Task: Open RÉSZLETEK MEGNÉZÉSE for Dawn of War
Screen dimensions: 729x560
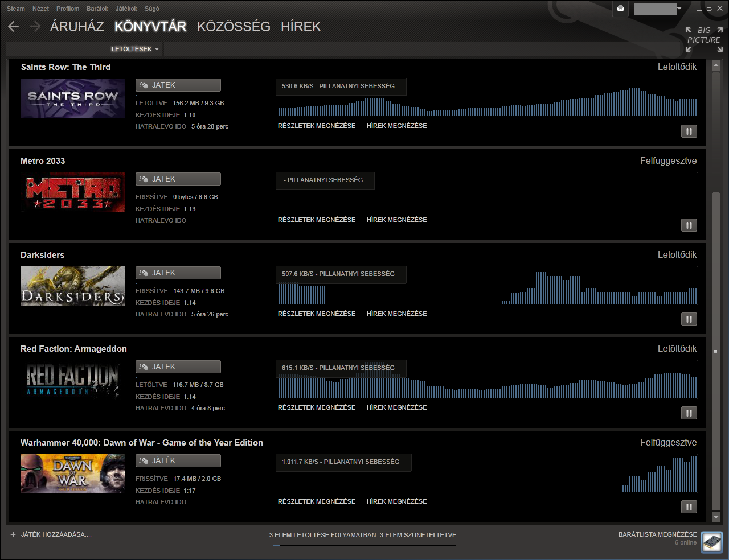Action: (x=317, y=501)
